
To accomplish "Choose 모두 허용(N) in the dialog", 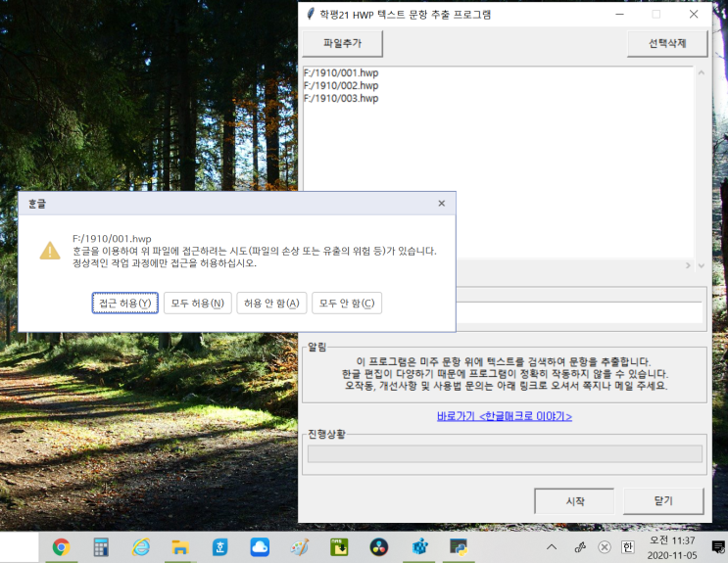I will (x=197, y=304).
